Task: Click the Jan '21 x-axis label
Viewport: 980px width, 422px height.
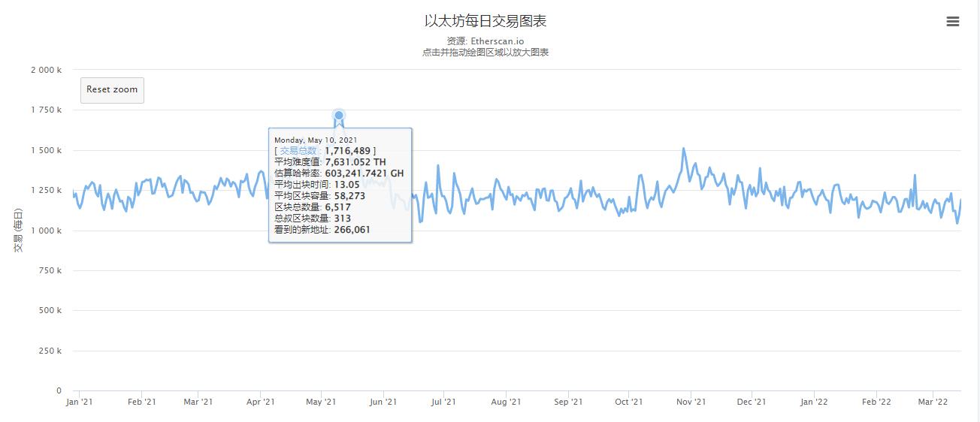Action: 80,402
